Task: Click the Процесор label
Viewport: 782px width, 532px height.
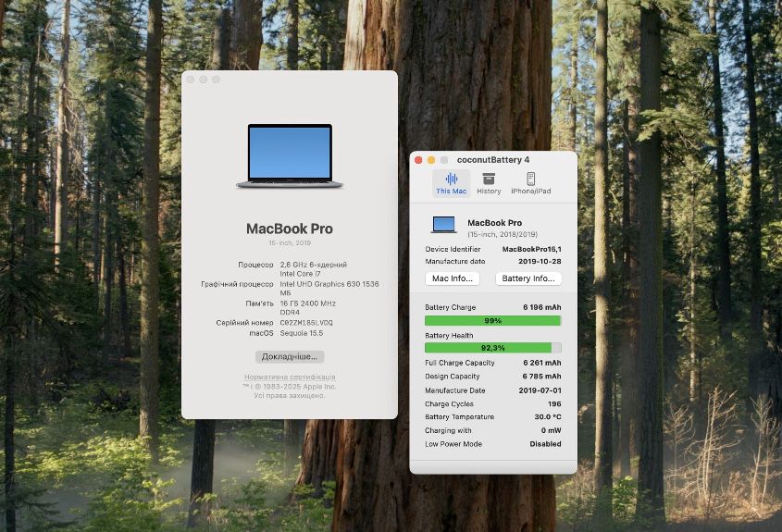Action: click(255, 265)
